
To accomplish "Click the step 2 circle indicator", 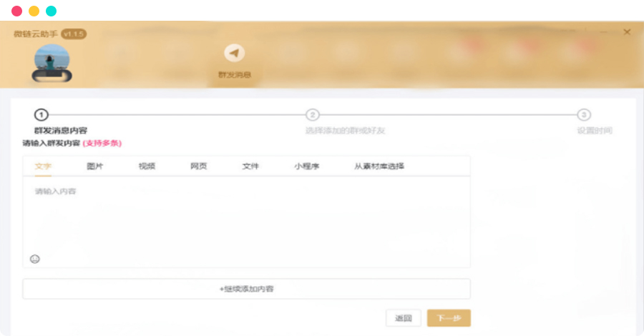I will (x=313, y=115).
